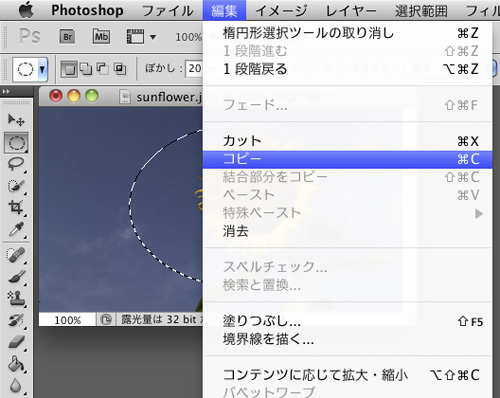This screenshot has height=398, width=500.
Task: Open the ファイル menu
Action: click(167, 11)
